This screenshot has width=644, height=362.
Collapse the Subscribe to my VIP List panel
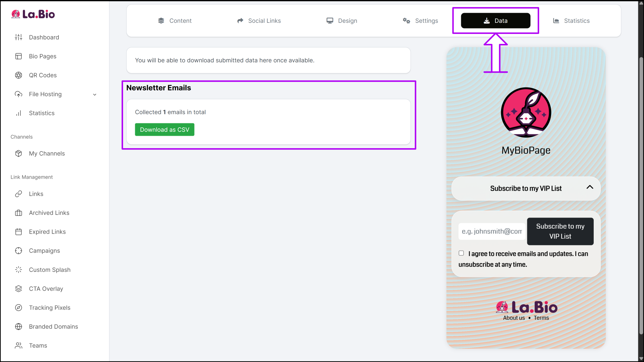590,187
